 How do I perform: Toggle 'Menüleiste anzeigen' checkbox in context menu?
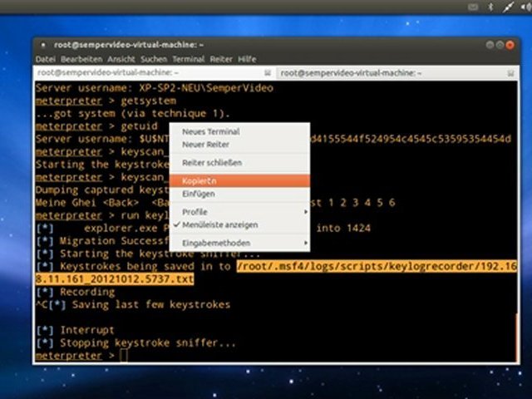[220, 224]
